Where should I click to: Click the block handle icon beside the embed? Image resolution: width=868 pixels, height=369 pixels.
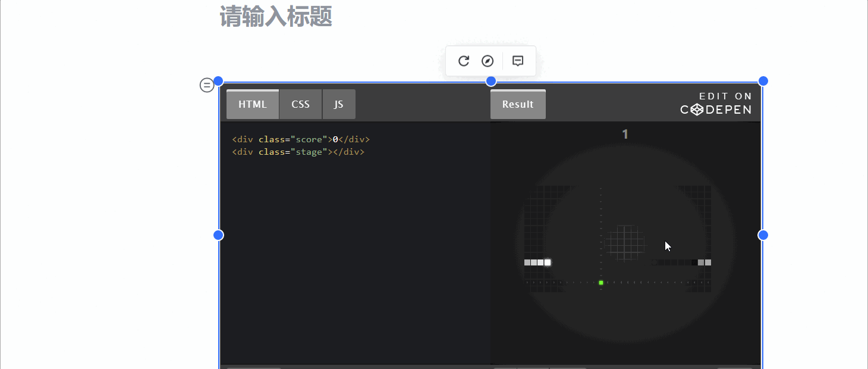pyautogui.click(x=206, y=85)
